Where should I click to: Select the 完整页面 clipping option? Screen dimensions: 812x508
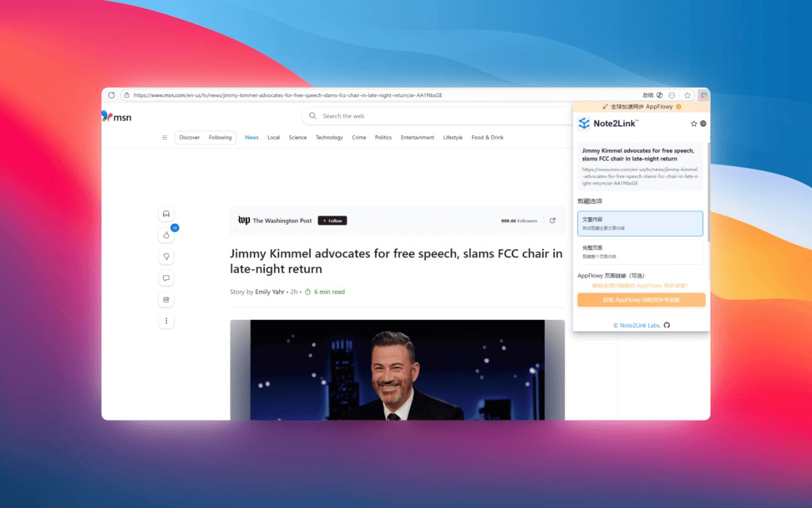click(x=640, y=251)
